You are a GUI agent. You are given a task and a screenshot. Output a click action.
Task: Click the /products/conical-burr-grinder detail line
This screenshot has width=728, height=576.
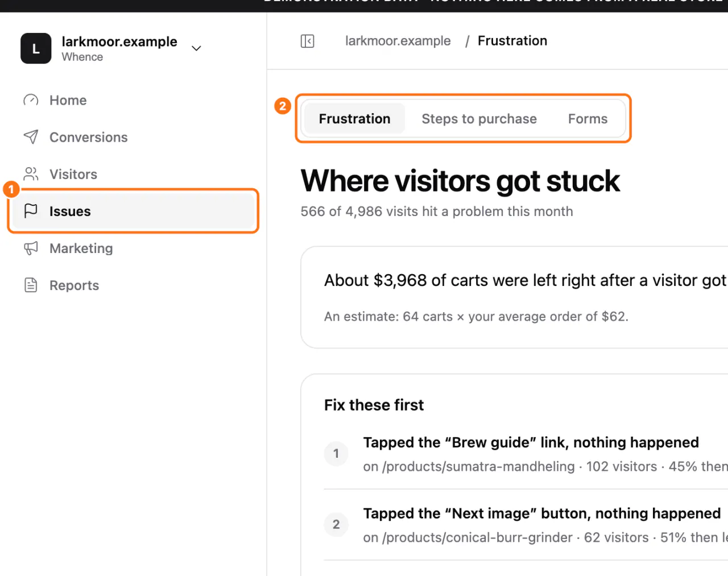545,538
